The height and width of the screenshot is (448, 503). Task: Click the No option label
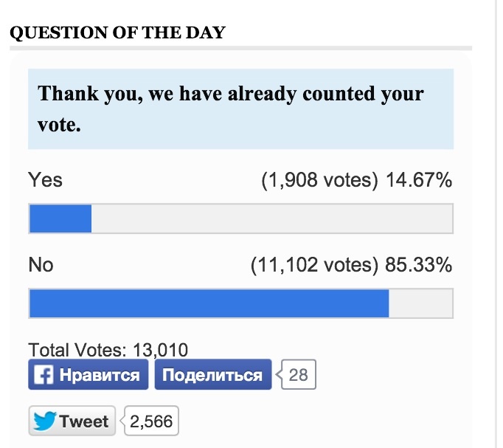click(41, 265)
